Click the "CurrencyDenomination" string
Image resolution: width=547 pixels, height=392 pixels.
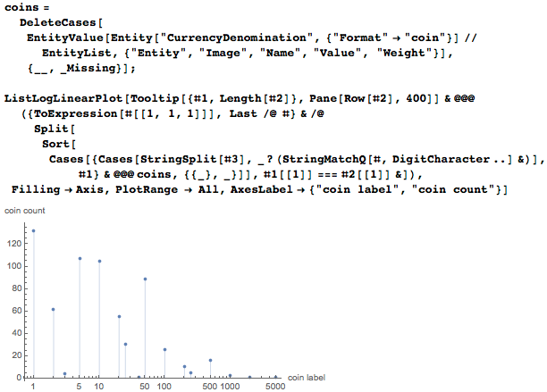click(x=236, y=38)
